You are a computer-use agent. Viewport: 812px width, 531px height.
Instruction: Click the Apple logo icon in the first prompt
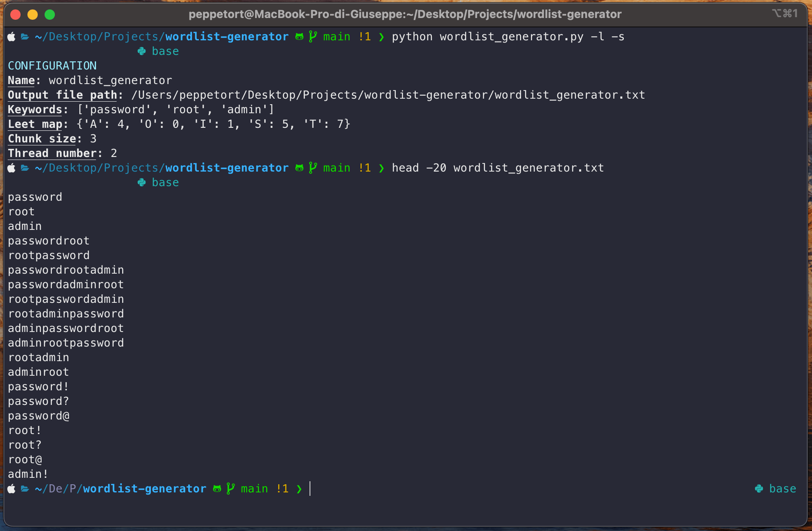pos(11,36)
